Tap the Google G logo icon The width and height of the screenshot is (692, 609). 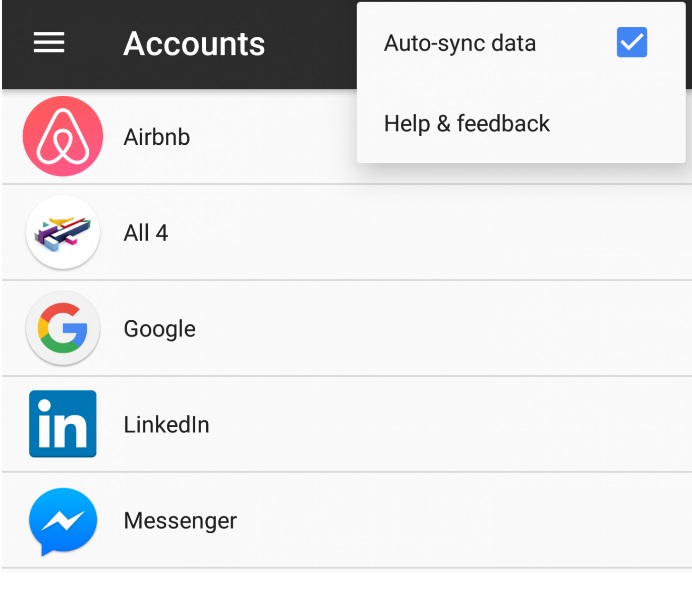click(x=63, y=328)
